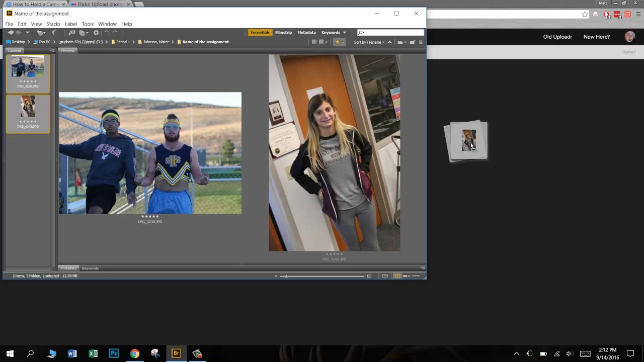Open the Help menu
This screenshot has width=644, height=362.
point(127,24)
